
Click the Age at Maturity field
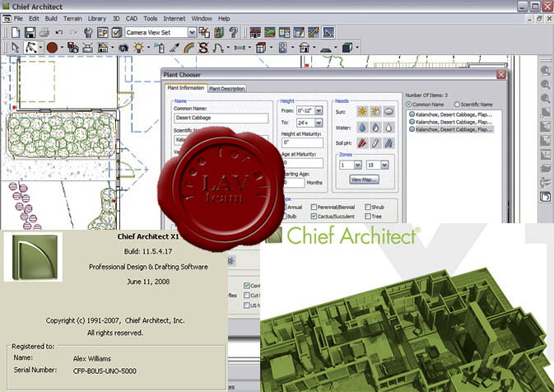pyautogui.click(x=303, y=163)
